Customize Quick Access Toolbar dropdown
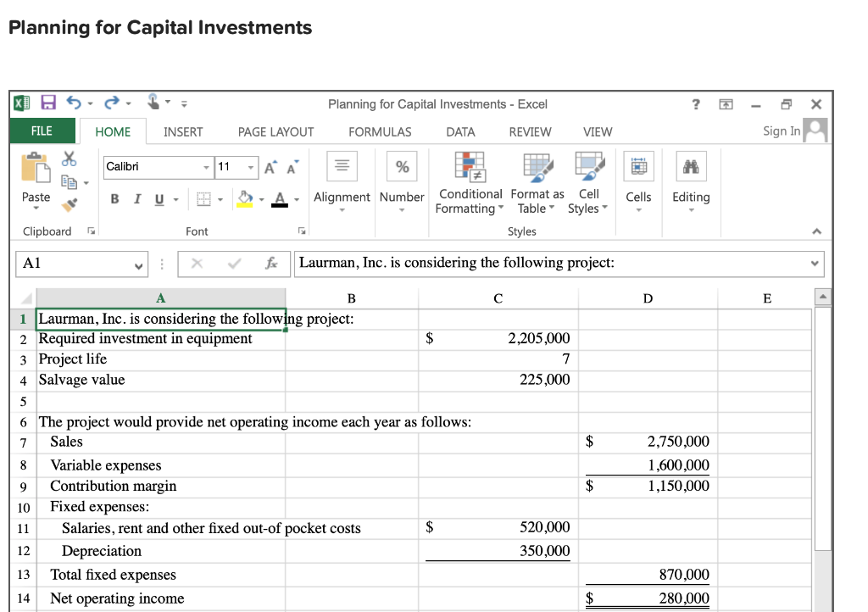868x612 pixels. pos(184,103)
